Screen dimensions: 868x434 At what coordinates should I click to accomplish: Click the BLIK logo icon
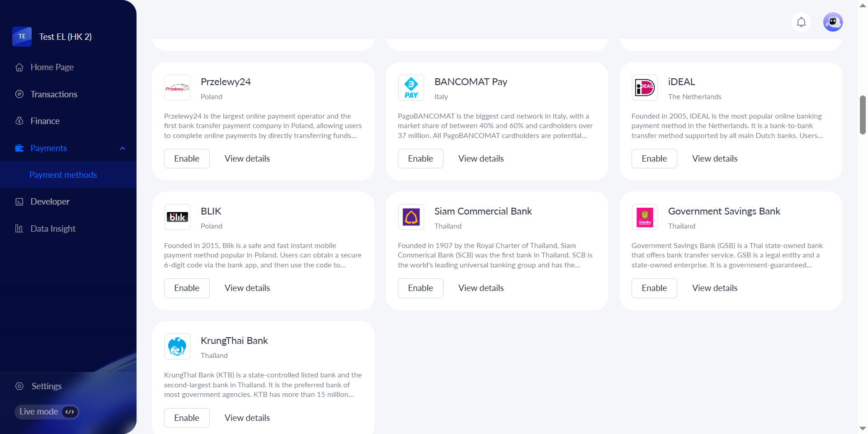[x=177, y=217]
